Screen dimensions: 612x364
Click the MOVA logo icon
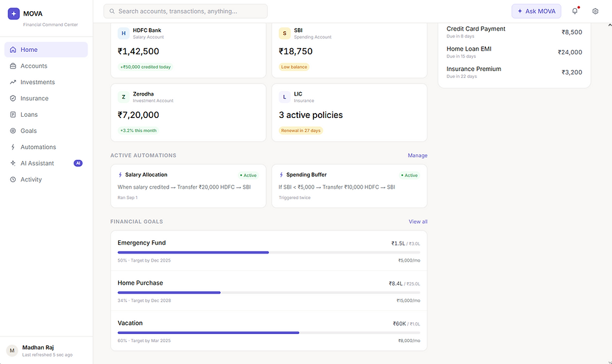click(14, 14)
